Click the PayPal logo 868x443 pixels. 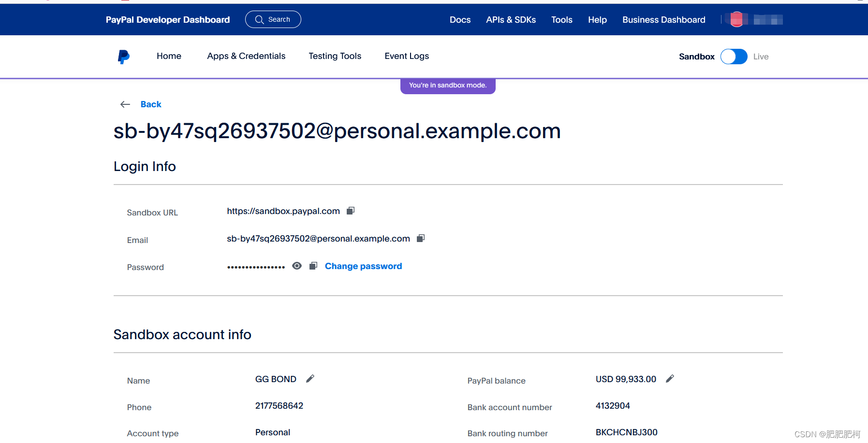pos(123,57)
